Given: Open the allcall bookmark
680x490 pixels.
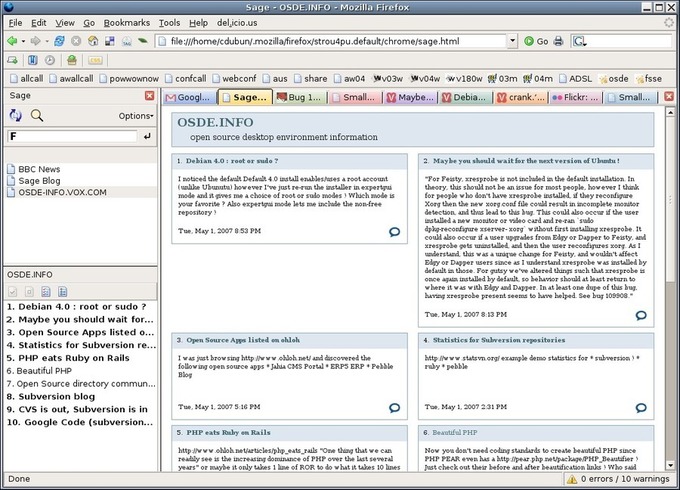Looking at the screenshot, I should tap(26, 78).
